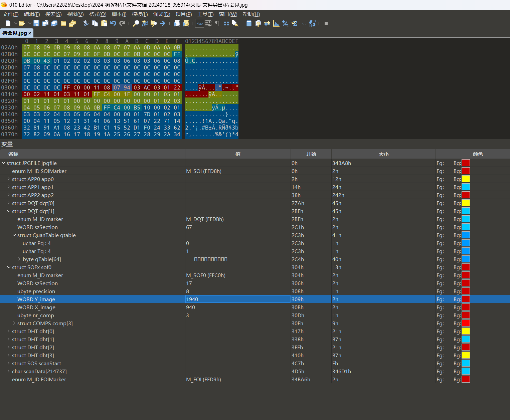Collapse struct JPGFILE jpgfile node
The height and width of the screenshot is (420, 510).
pos(3,163)
